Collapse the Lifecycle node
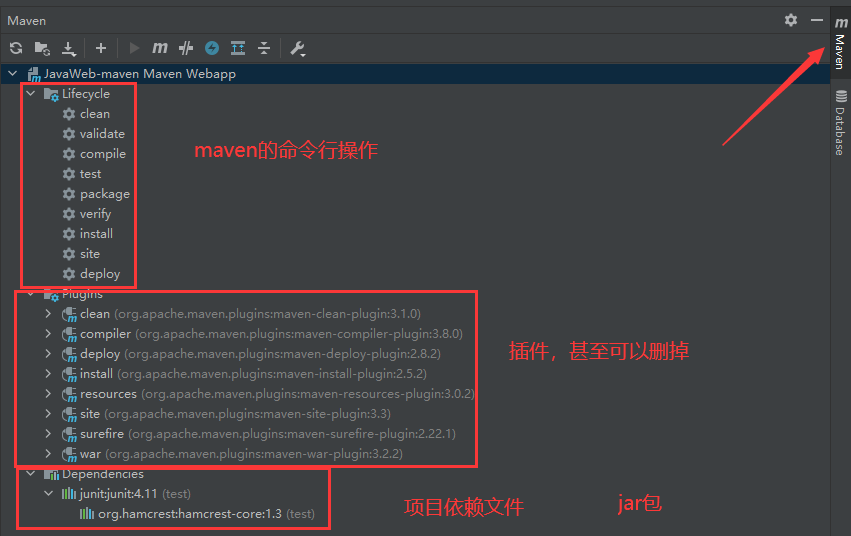 coord(31,93)
